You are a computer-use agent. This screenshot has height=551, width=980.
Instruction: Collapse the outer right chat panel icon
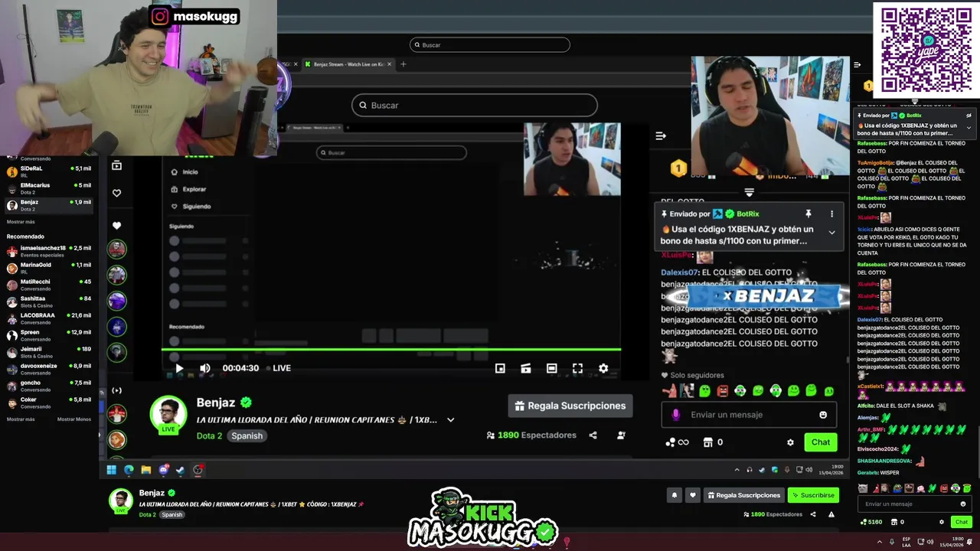pyautogui.click(x=857, y=65)
